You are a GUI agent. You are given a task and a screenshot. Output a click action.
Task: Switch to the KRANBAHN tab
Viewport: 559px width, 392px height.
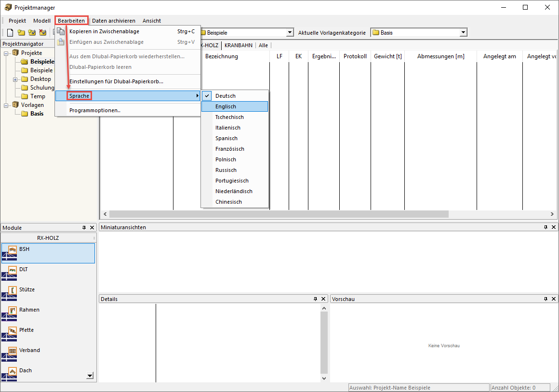239,45
